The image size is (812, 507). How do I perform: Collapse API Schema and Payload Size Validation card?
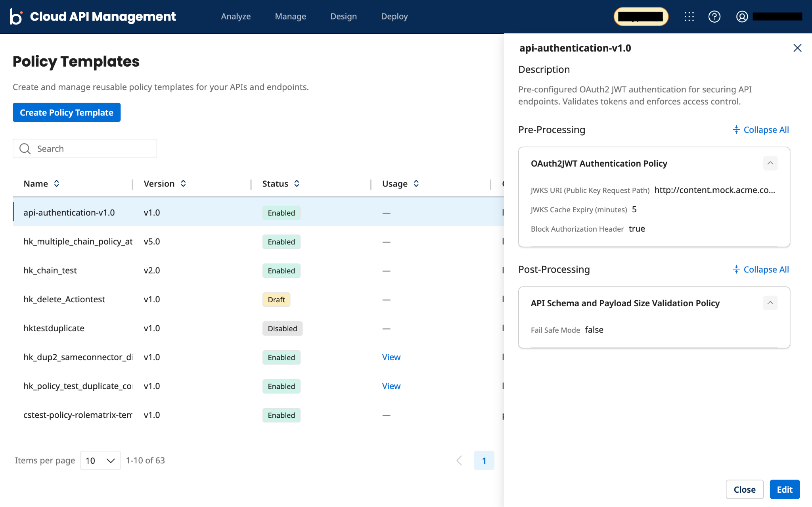(770, 303)
